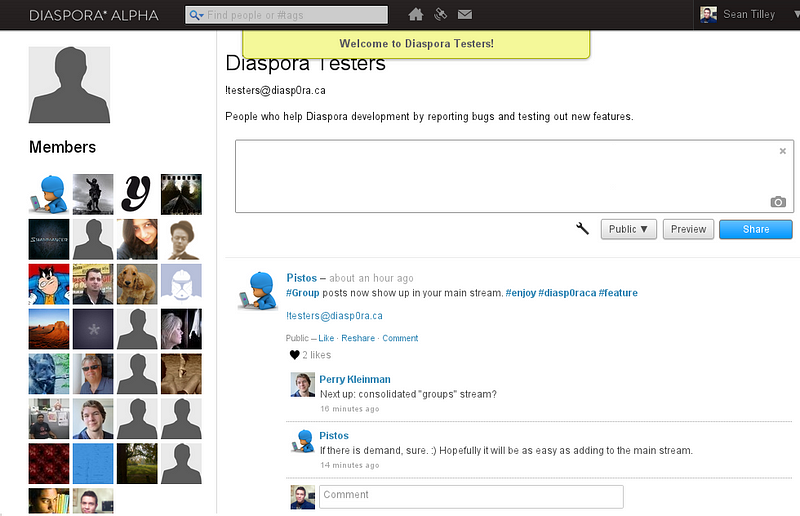The height and width of the screenshot is (516, 800).
Task: Open member with asterisk avatar
Action: pyautogui.click(x=93, y=329)
